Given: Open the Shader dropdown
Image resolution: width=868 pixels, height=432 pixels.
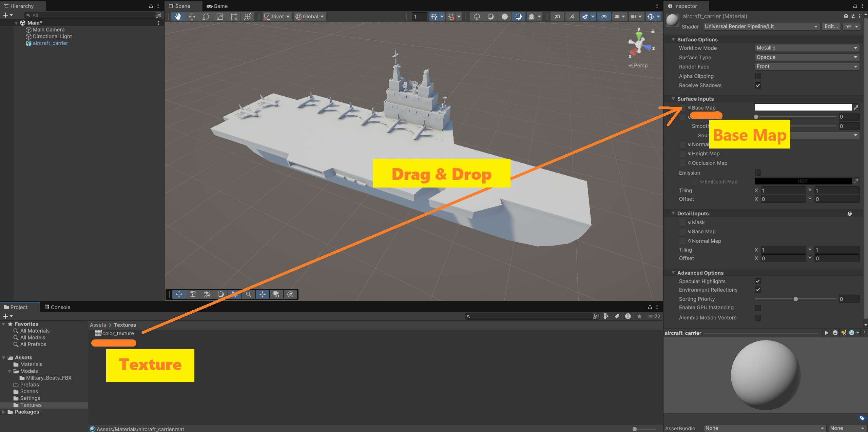Looking at the screenshot, I should 761,26.
